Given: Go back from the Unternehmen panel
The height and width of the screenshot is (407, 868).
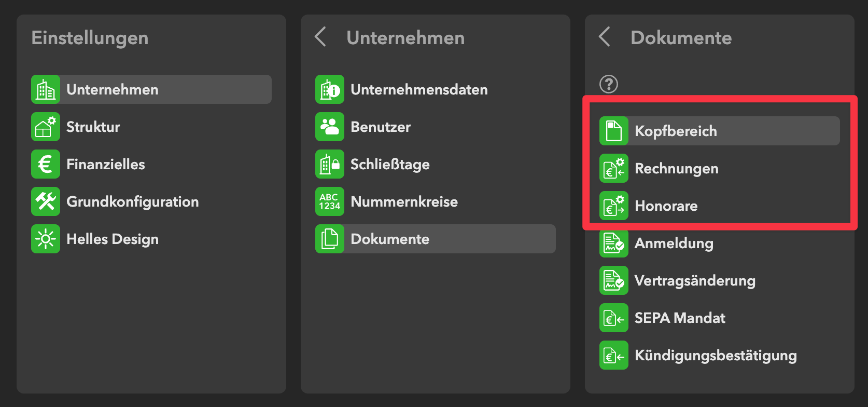Looking at the screenshot, I should [x=320, y=37].
